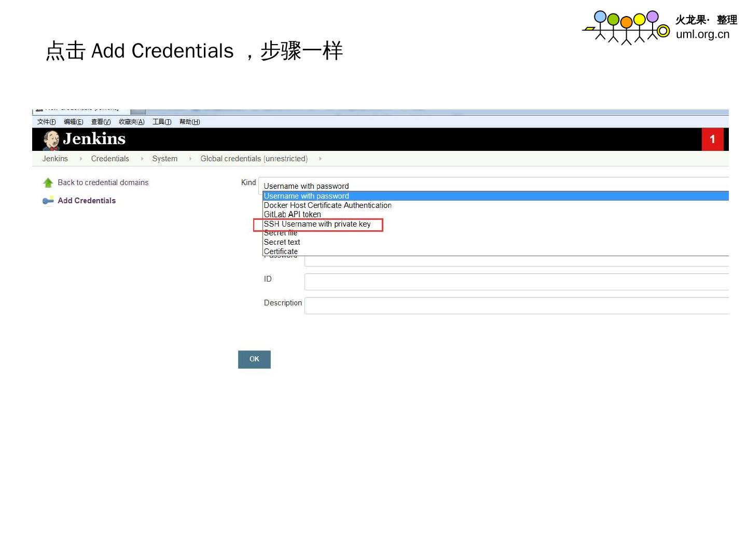
Task: Open the 编辑(E) menu
Action: [x=74, y=122]
